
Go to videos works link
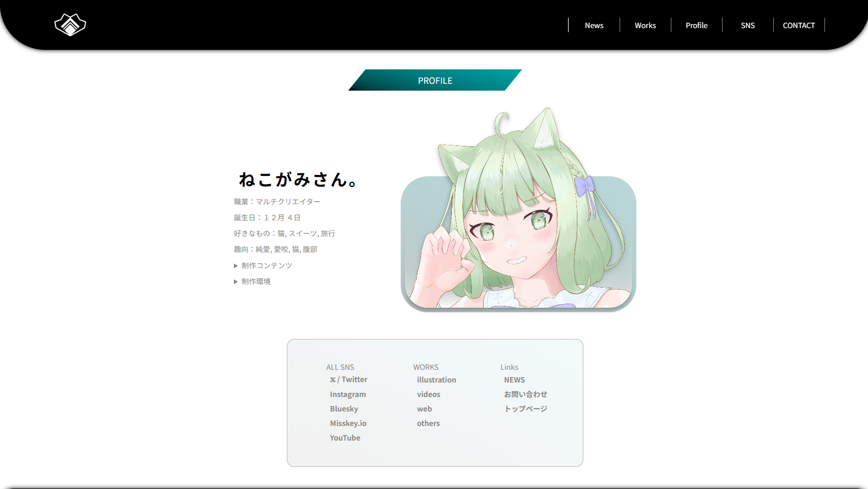[428, 394]
